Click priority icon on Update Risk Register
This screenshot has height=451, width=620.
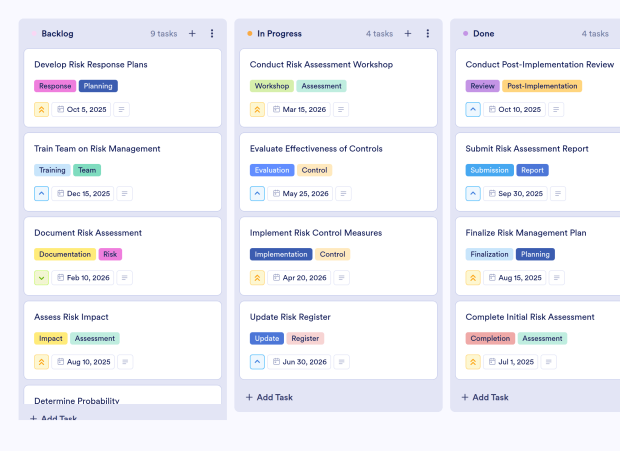[257, 362]
